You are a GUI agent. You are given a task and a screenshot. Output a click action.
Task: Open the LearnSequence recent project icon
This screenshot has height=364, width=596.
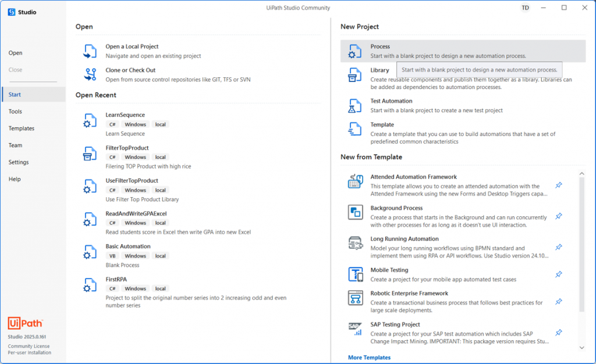click(x=90, y=121)
